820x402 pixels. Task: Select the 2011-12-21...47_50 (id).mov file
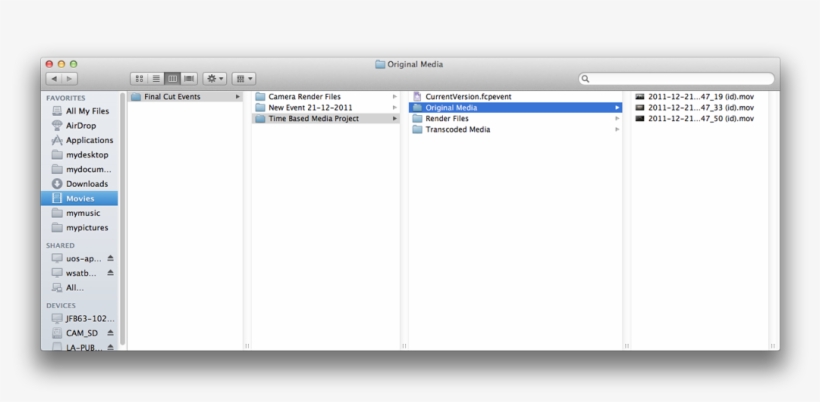coord(700,119)
